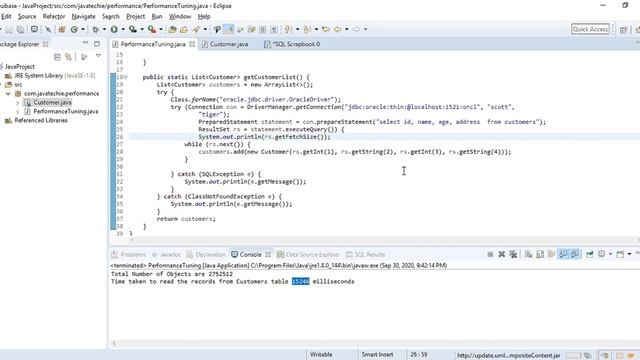This screenshot has height=360, width=640.
Task: Click Collapse All in Package Explorer
Action: pyautogui.click(x=57, y=57)
